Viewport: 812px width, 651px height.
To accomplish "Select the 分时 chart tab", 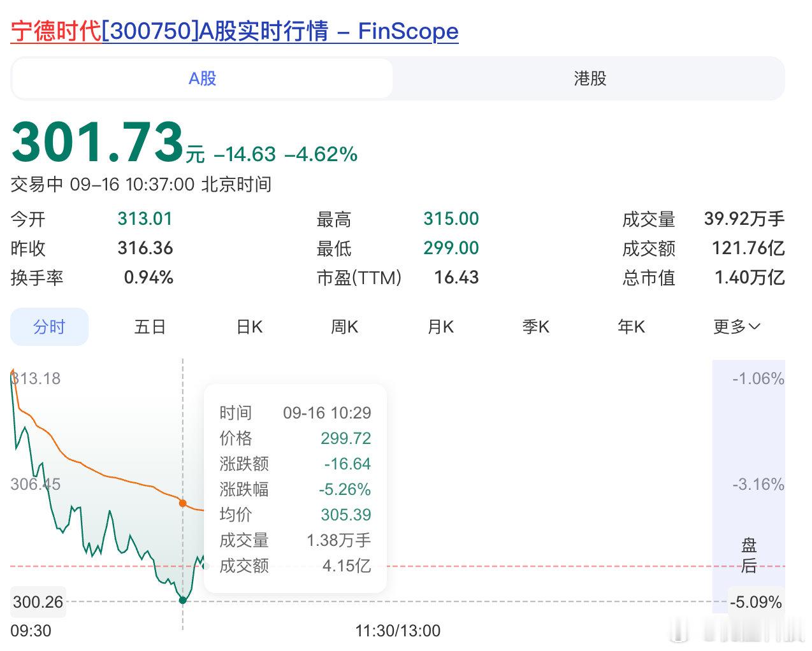I will [49, 327].
